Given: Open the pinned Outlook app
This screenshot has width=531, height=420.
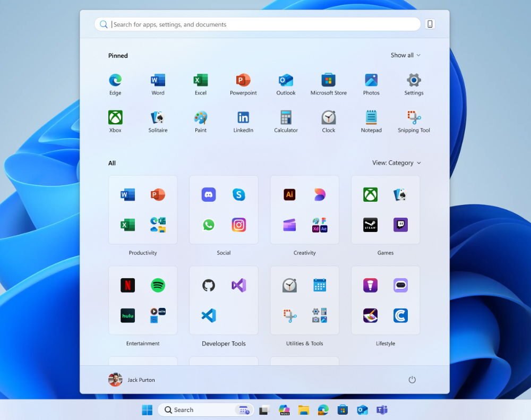Looking at the screenshot, I should (286, 80).
